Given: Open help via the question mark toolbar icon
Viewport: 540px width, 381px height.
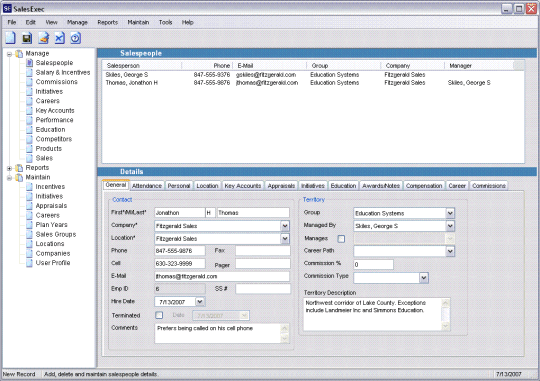Looking at the screenshot, I should (76, 38).
